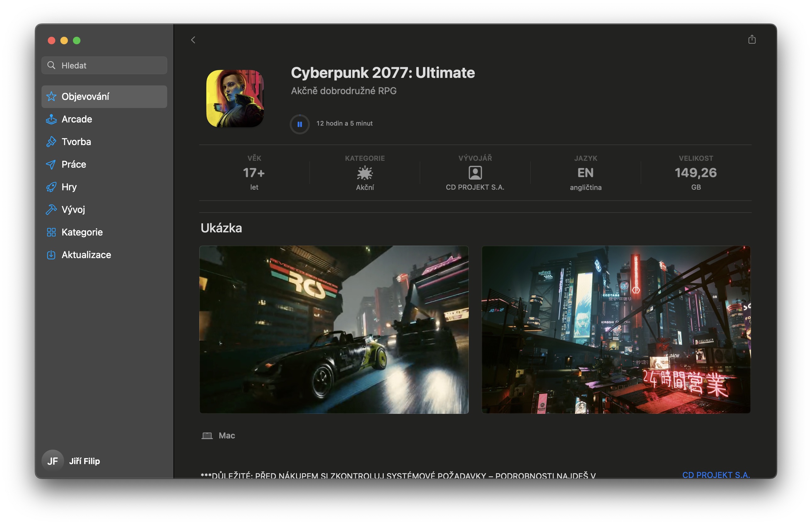Open the Práce sidebar section
The width and height of the screenshot is (812, 525).
(x=74, y=164)
